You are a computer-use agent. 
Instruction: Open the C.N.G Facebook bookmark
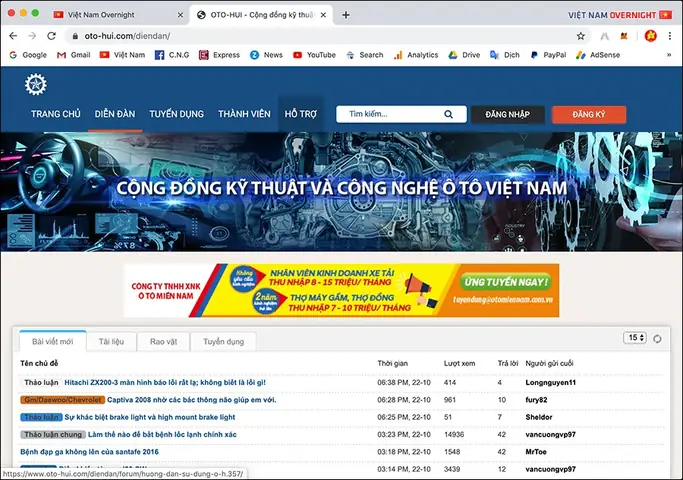coord(172,55)
